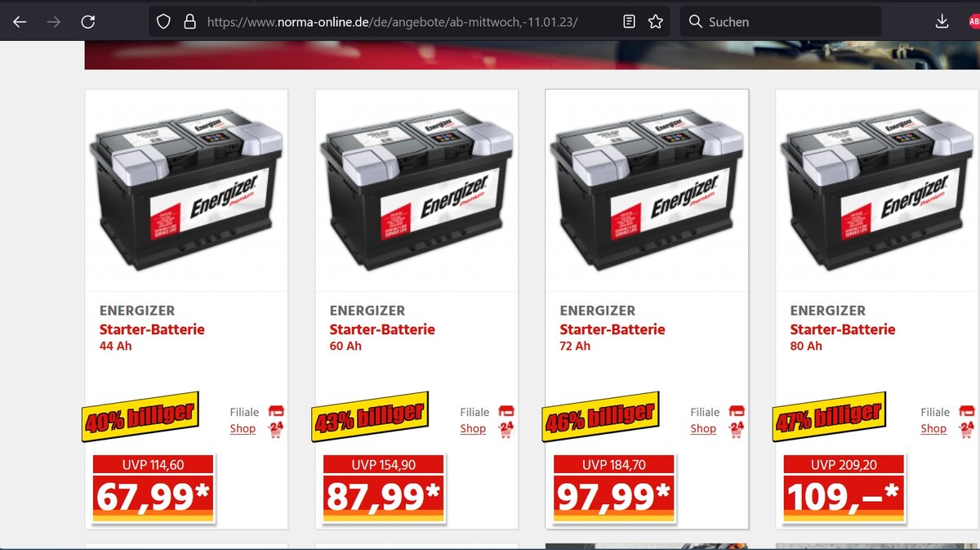The image size is (980, 550).
Task: Open the shield tracking protection icon
Action: [x=163, y=22]
